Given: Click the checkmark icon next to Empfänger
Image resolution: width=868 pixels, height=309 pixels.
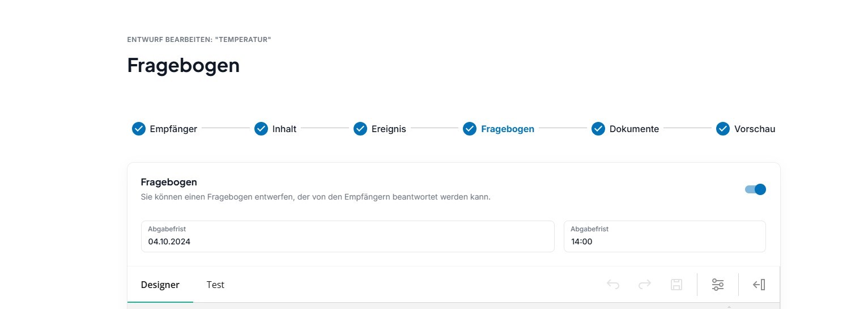Looking at the screenshot, I should [x=139, y=129].
